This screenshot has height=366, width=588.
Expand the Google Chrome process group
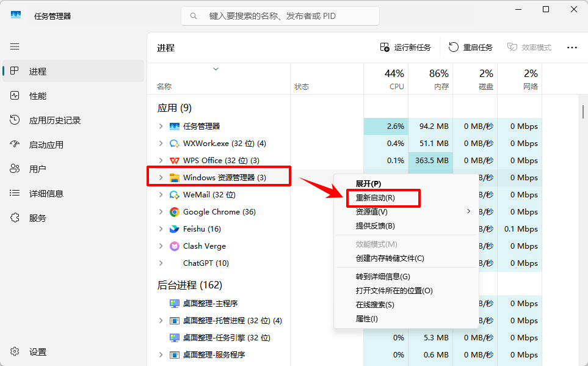coord(161,211)
